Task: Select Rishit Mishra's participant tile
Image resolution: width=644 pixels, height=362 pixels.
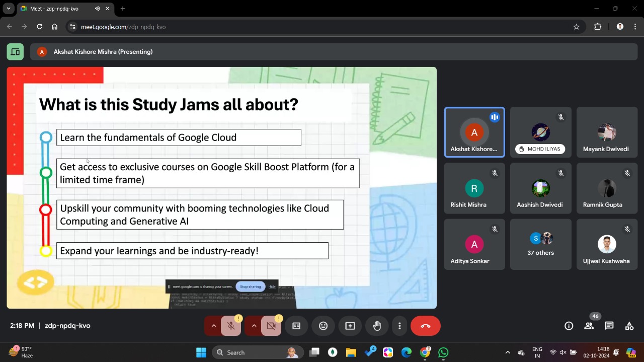Action: pos(474,188)
